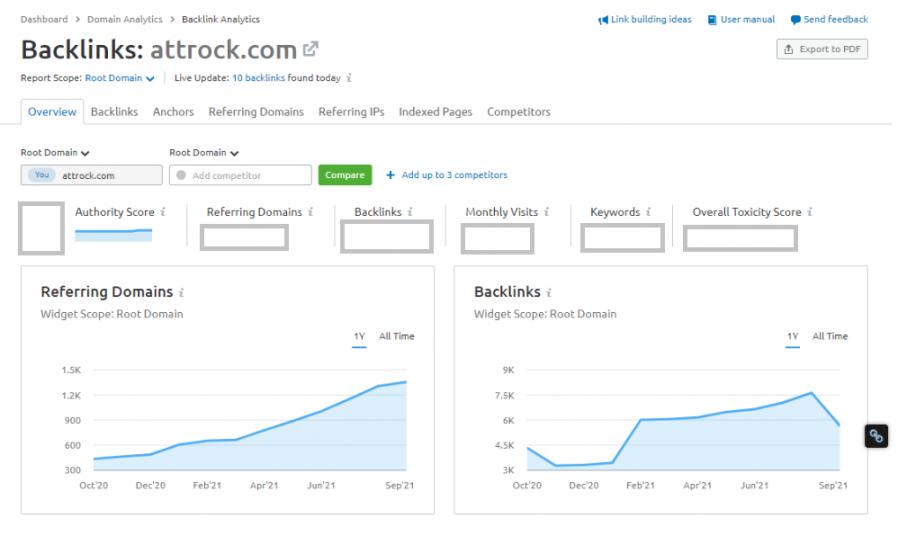Viewport: 898px width, 536px height.
Task: Expand the Report Scope Root Domain dropdown
Action: click(120, 78)
